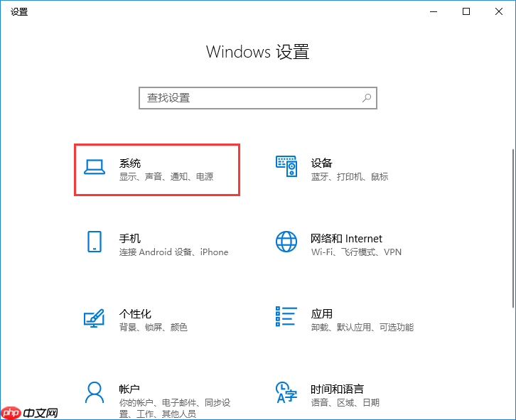Image resolution: width=516 pixels, height=420 pixels.
Task: Click the 网络和 Internet globe icon
Action: pos(286,242)
